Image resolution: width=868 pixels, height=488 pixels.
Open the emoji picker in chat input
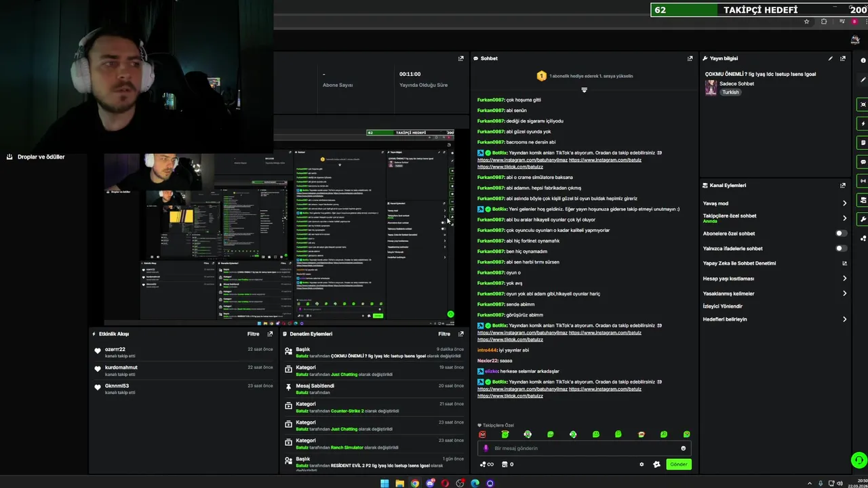click(683, 448)
